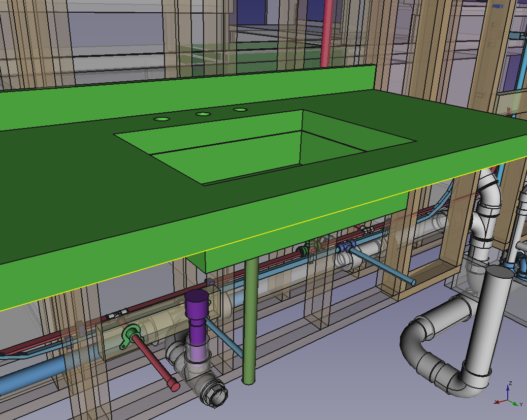Click the blue valve fitting on supply line

[x=345, y=248]
